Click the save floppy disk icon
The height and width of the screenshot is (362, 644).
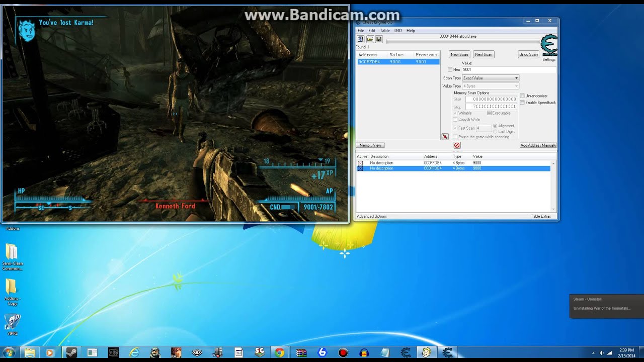click(379, 39)
